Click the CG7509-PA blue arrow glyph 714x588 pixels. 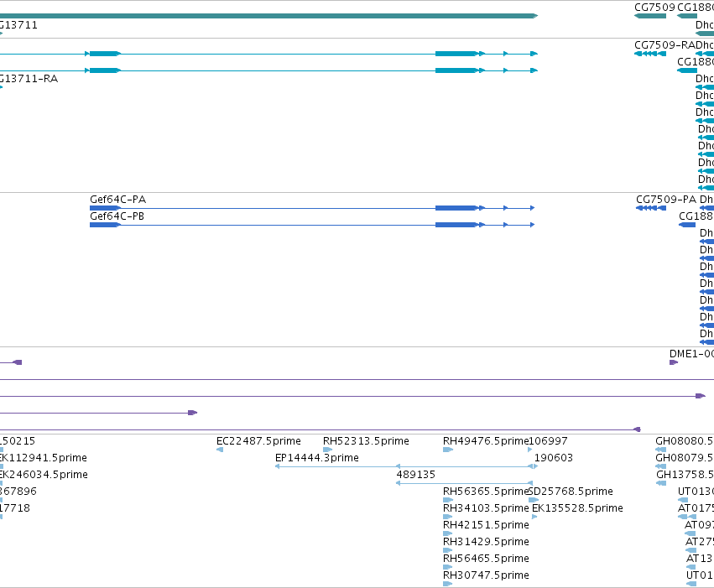(651, 208)
